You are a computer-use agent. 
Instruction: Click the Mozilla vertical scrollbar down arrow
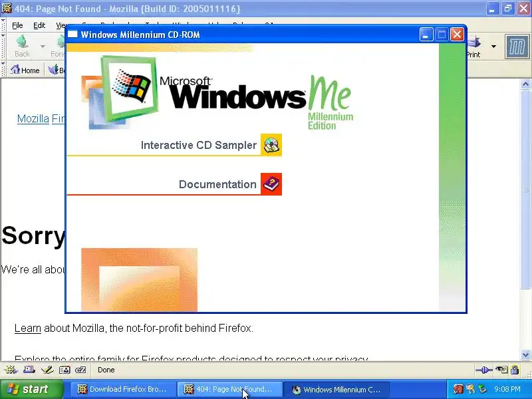[525, 355]
